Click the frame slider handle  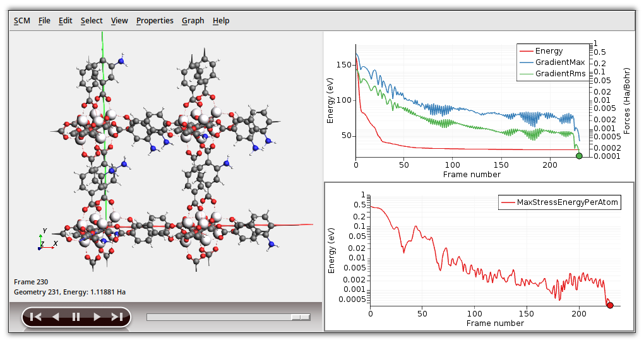point(301,317)
